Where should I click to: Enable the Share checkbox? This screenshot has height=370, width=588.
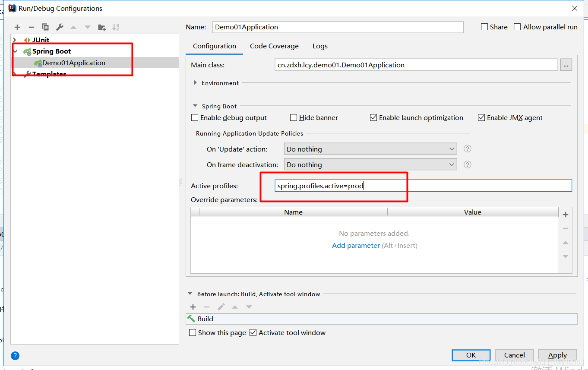click(484, 27)
